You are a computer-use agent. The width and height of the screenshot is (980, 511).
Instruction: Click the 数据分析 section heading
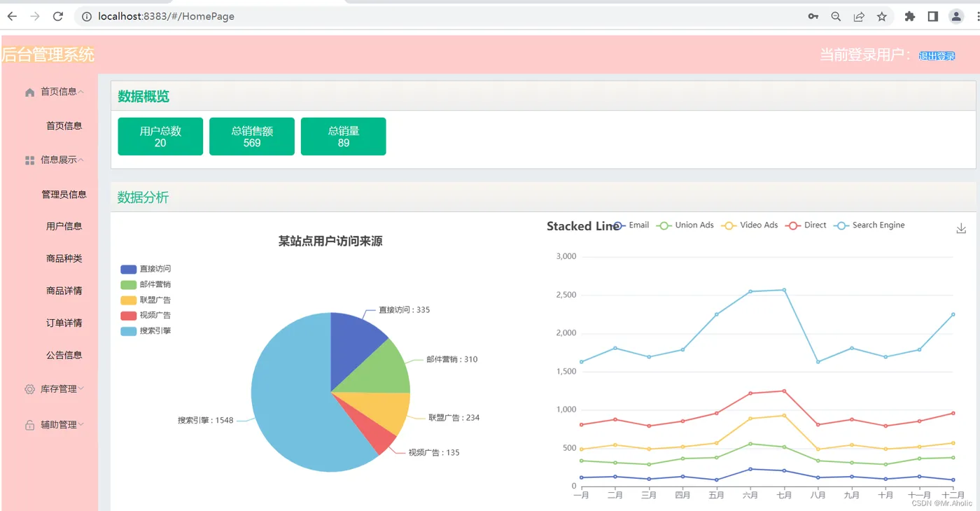(x=143, y=197)
